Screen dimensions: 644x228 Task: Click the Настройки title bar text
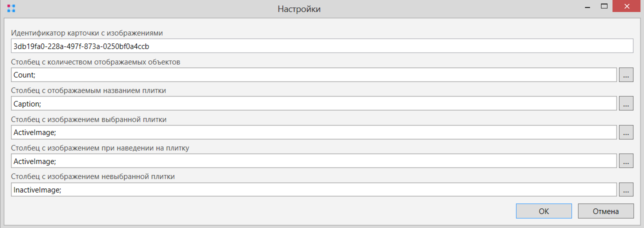click(299, 9)
